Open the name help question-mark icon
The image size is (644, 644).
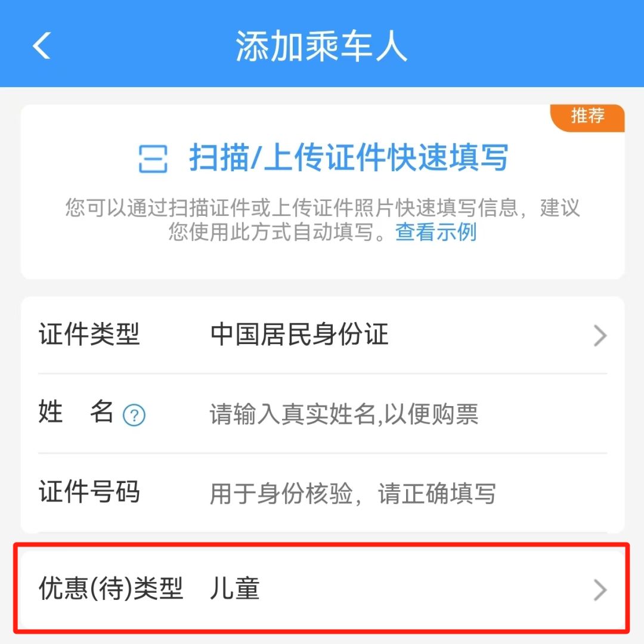pyautogui.click(x=134, y=415)
